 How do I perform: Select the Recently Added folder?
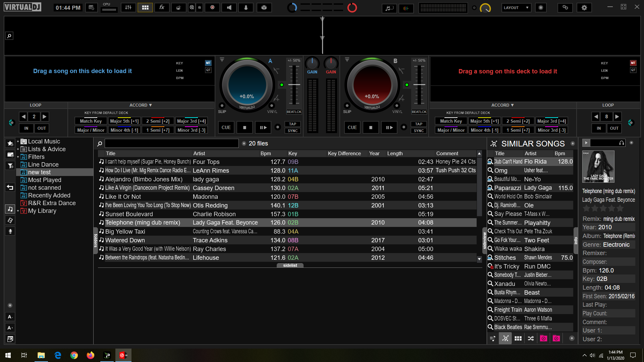pos(49,195)
